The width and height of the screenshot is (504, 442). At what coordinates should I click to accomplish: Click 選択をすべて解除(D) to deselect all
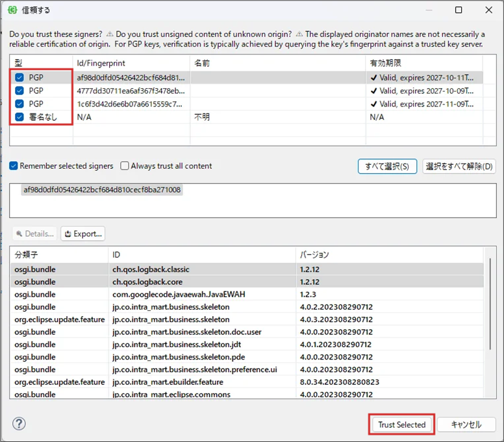click(x=459, y=166)
